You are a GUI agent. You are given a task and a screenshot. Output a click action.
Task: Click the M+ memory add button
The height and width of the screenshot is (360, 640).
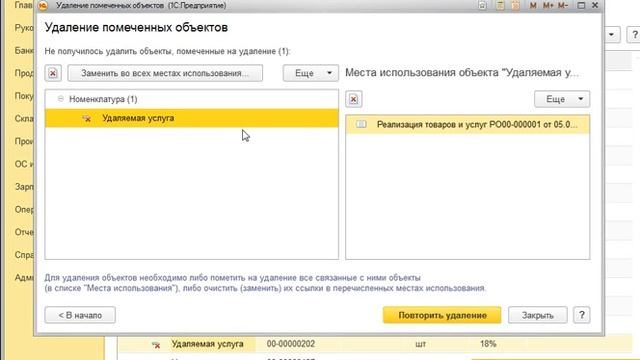[x=548, y=5]
